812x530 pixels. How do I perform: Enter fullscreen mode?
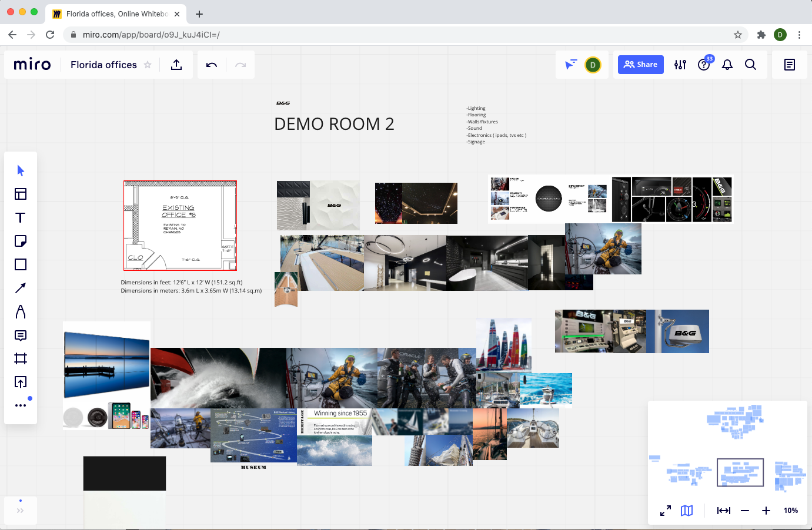666,511
